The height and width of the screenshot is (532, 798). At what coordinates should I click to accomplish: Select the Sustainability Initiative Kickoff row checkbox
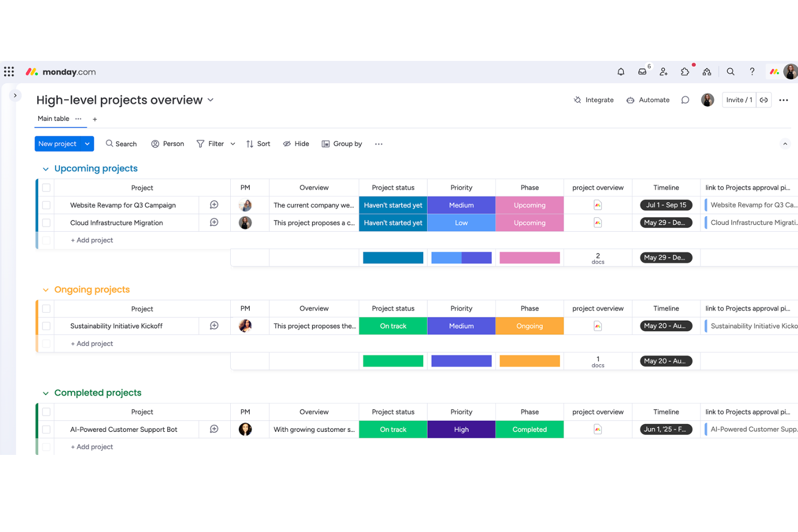pyautogui.click(x=46, y=326)
